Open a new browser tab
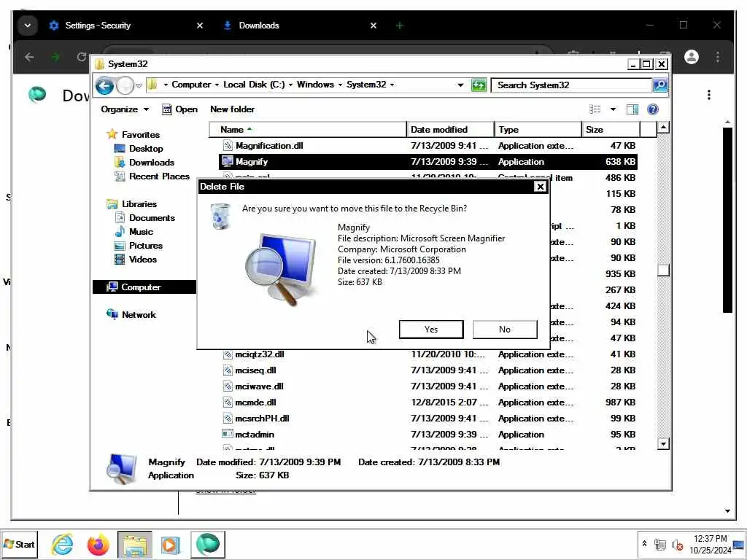 click(x=399, y=26)
